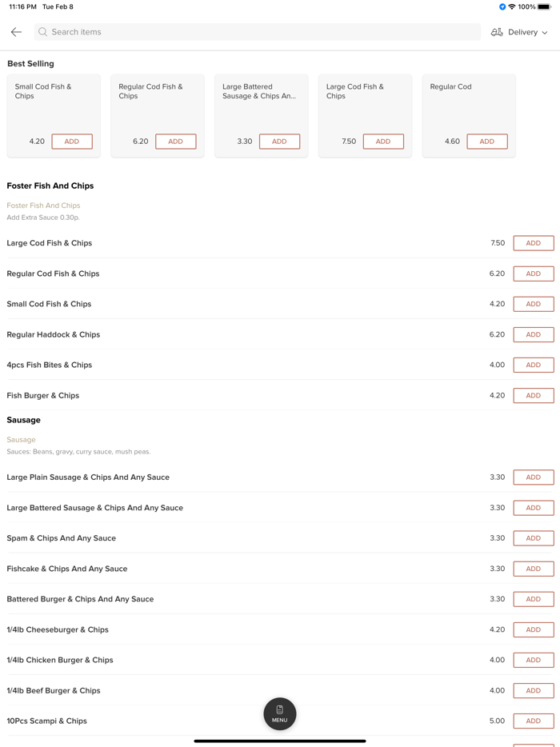The width and height of the screenshot is (560, 747).
Task: Add Spam & Chips And Any Sauce
Action: pyautogui.click(x=534, y=538)
